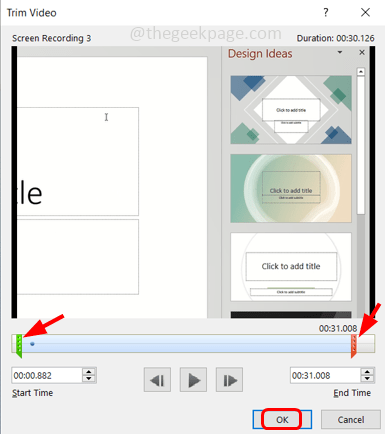The height and width of the screenshot is (434, 385).
Task: Decrease the Start Time with down arrow
Action: (89, 379)
